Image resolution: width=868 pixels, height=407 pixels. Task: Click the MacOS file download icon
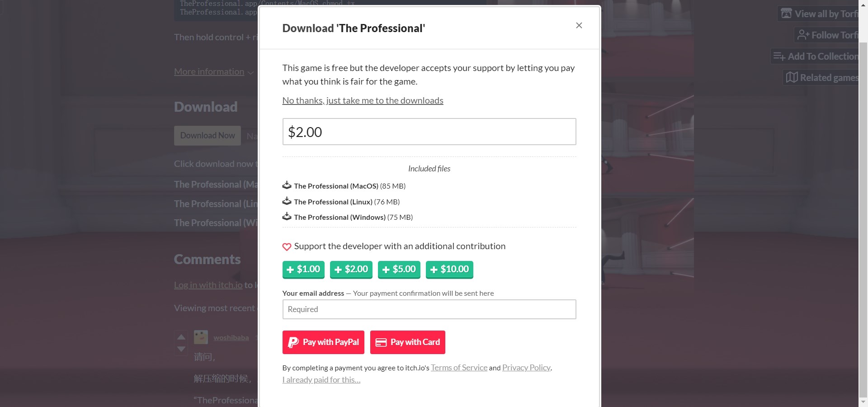coord(287,185)
